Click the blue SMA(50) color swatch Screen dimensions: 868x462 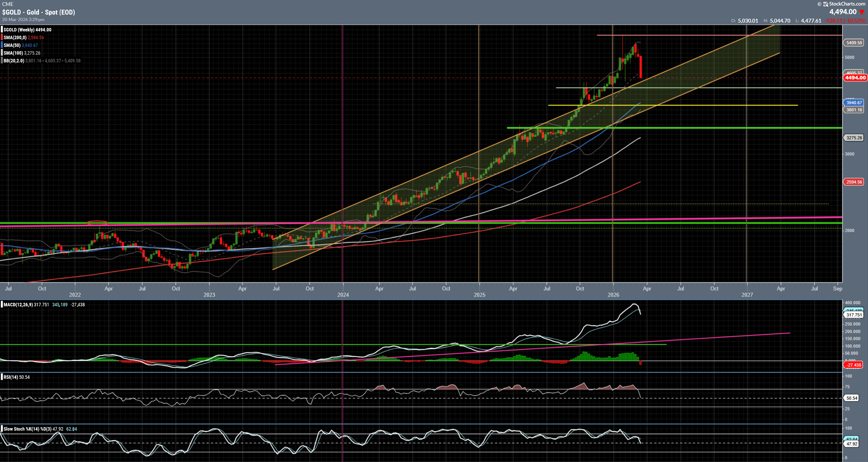point(2,45)
